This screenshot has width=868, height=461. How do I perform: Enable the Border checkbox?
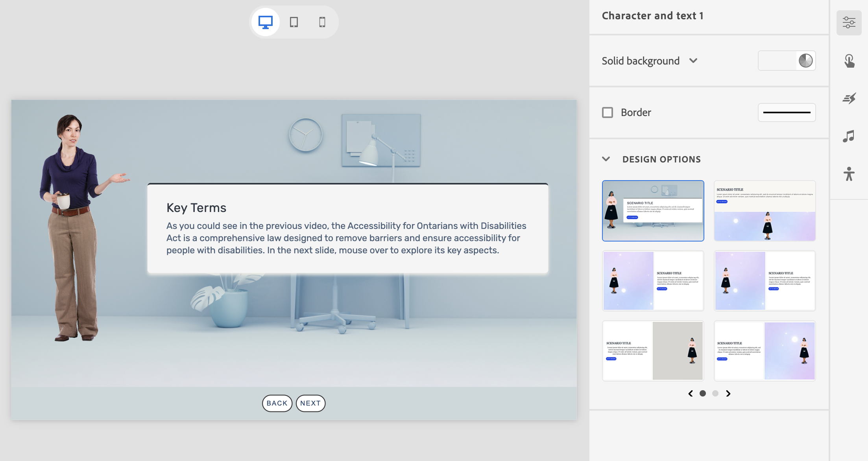[608, 112]
